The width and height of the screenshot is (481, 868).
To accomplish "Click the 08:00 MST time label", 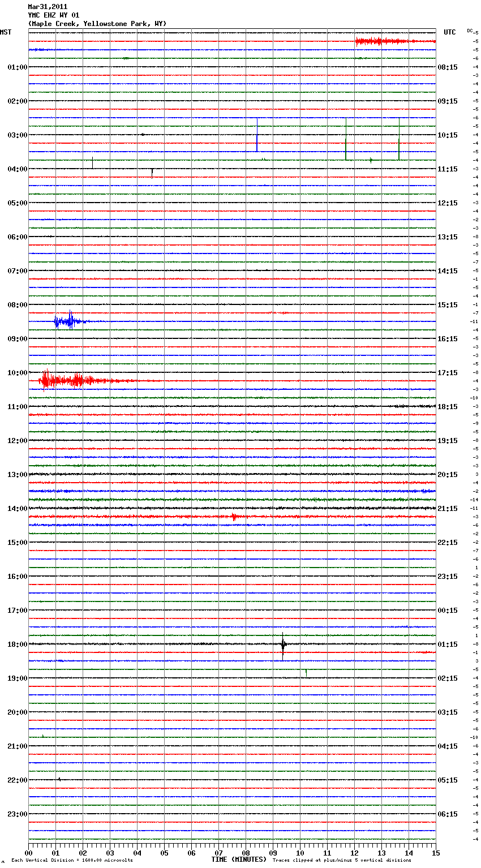I will [18, 305].
